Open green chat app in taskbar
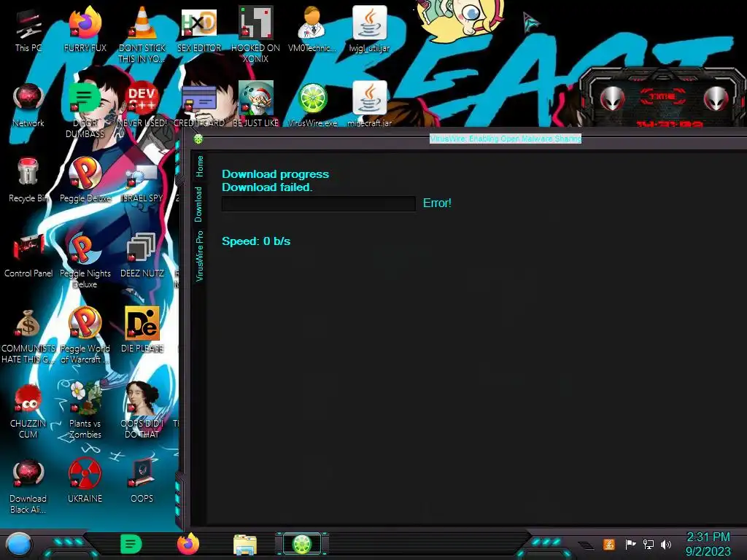Viewport: 747px width, 560px height. point(131,544)
